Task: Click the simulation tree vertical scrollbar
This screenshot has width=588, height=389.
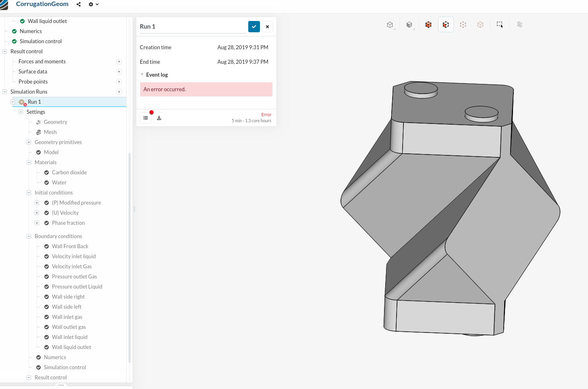Action: click(x=129, y=258)
